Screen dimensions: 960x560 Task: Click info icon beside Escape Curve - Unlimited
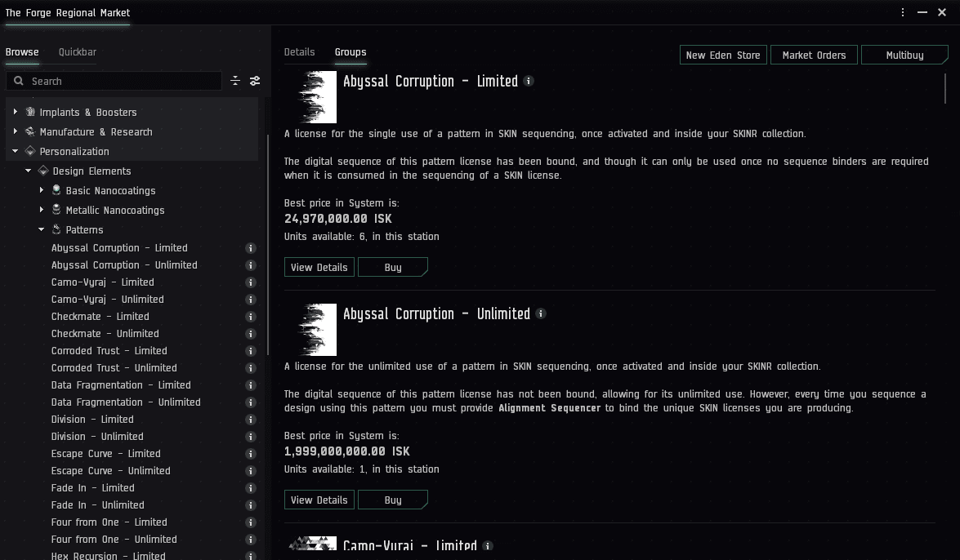251,471
